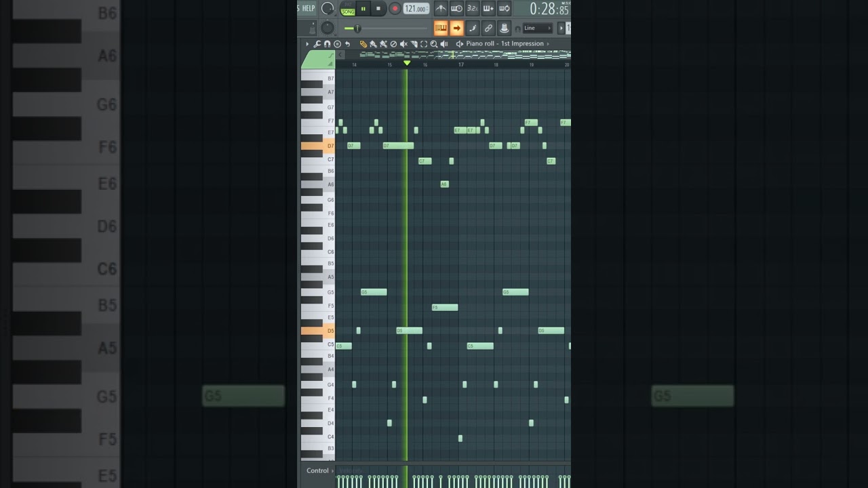Select the Delete tool in piano roll
The height and width of the screenshot is (488, 868).
click(x=393, y=44)
